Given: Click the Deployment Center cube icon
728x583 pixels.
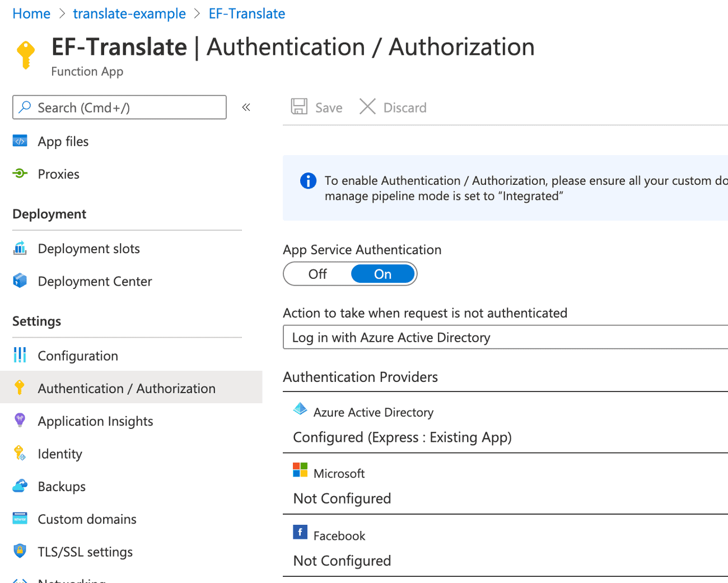Looking at the screenshot, I should point(20,281).
